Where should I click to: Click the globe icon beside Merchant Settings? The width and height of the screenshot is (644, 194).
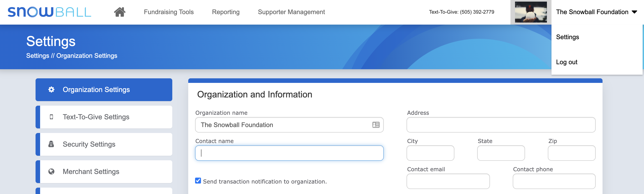51,171
